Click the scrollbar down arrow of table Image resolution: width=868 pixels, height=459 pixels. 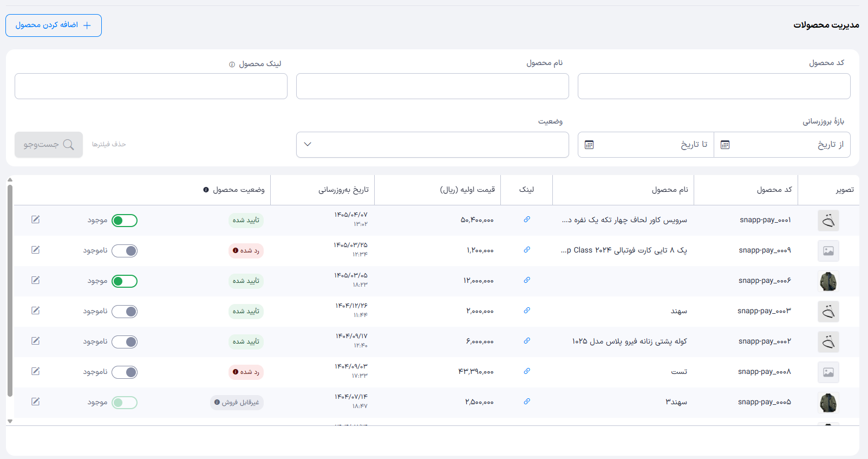pyautogui.click(x=10, y=421)
